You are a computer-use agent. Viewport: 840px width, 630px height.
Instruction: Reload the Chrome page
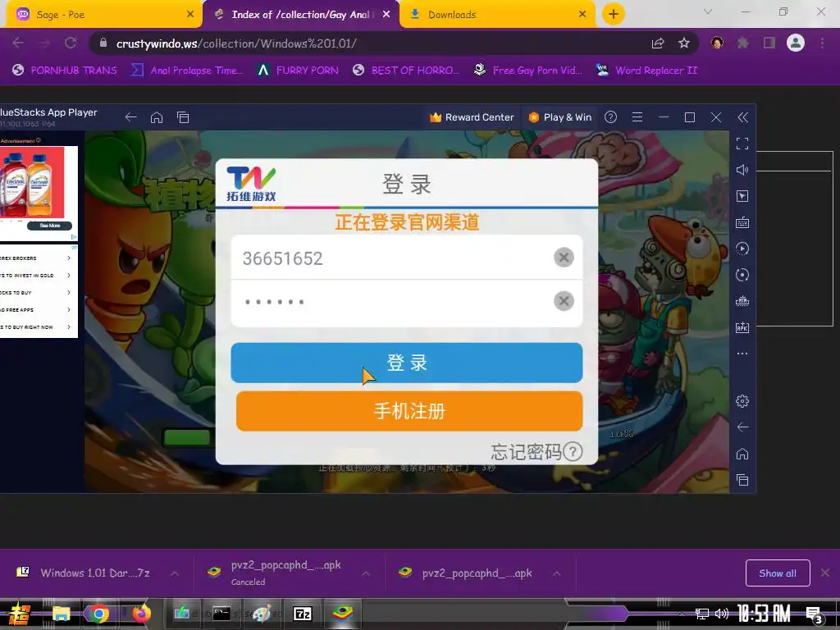(x=71, y=43)
